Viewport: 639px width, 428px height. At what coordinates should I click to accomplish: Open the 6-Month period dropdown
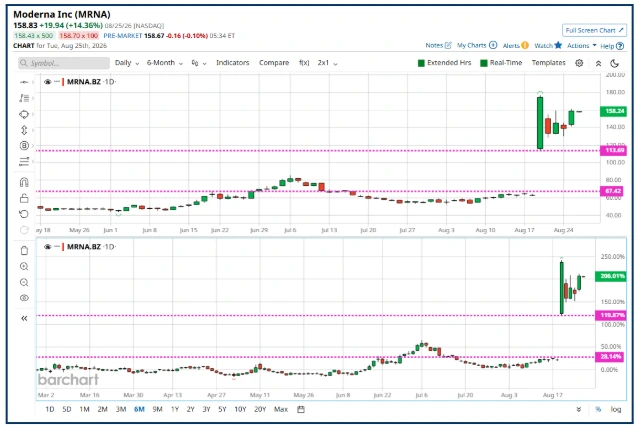pos(165,63)
